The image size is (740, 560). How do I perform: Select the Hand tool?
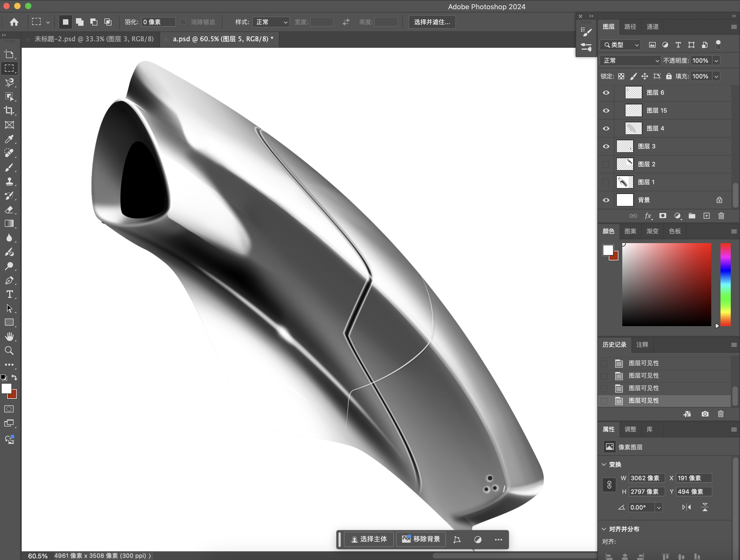tap(9, 336)
